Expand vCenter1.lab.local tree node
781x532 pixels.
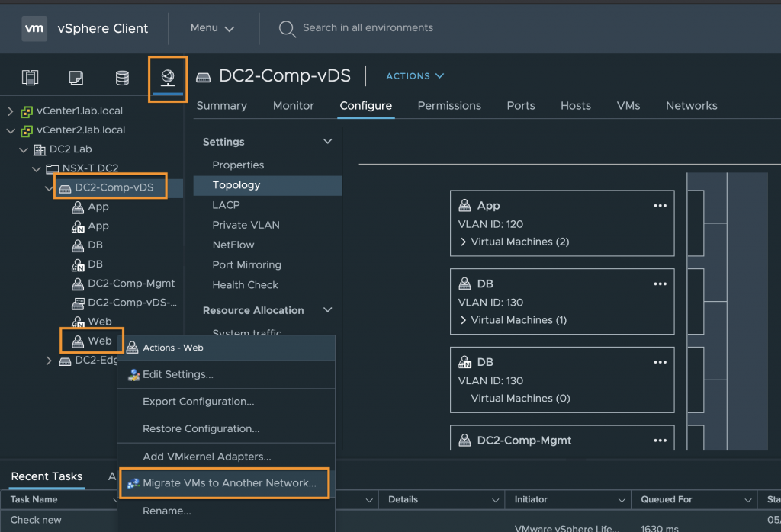click(x=10, y=111)
